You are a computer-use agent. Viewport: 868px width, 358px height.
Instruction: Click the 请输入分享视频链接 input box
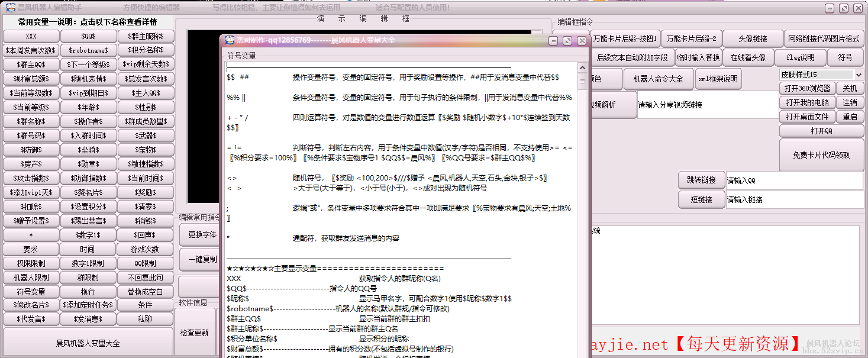pos(706,105)
